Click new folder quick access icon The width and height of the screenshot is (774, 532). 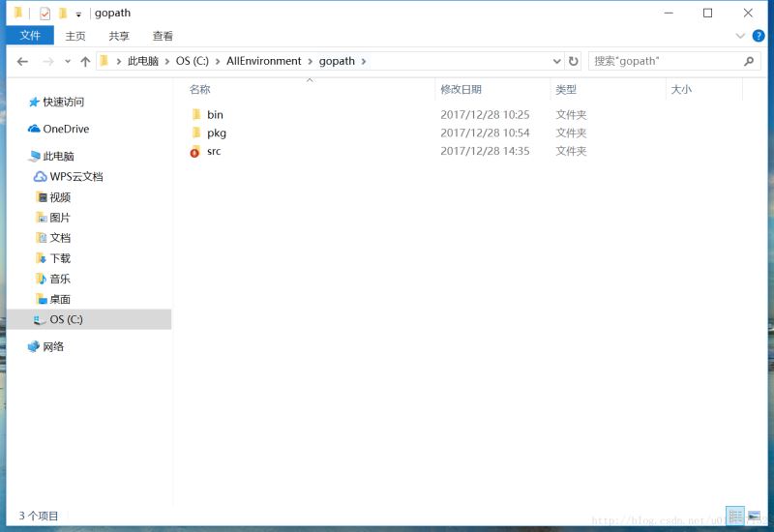pyautogui.click(x=63, y=13)
